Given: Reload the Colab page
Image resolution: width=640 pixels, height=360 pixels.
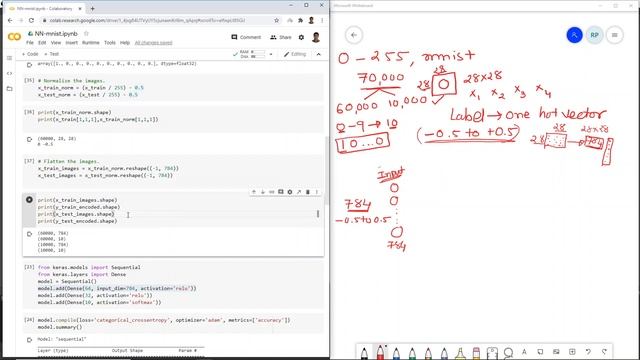Looking at the screenshot, I should [x=31, y=20].
